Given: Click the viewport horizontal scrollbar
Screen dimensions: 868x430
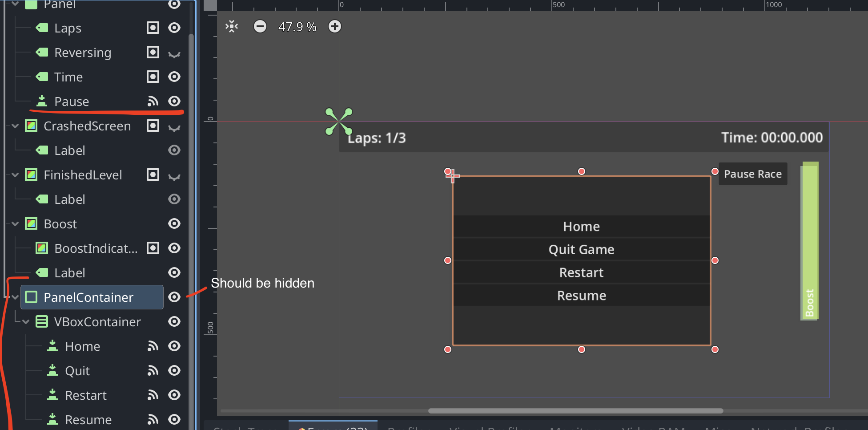Looking at the screenshot, I should click(x=575, y=411).
